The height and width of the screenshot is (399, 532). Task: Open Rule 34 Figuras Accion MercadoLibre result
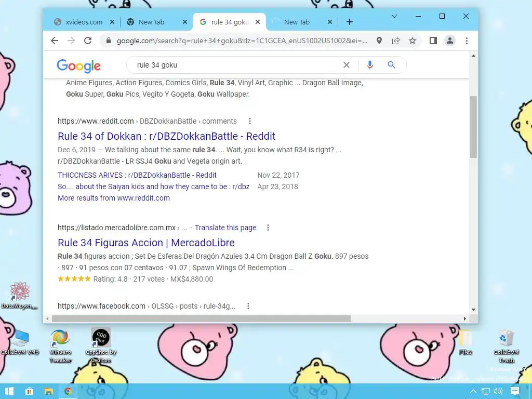146,243
